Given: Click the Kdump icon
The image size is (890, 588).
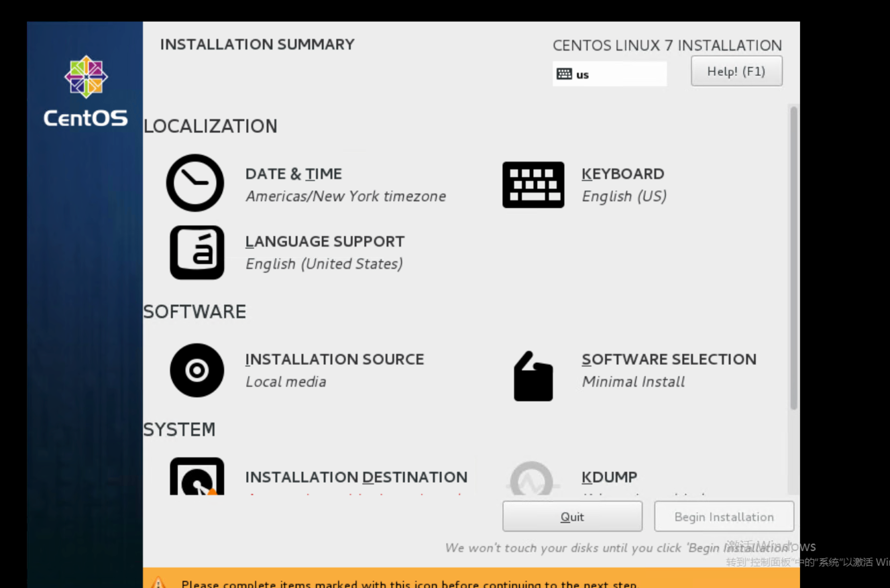Looking at the screenshot, I should (x=531, y=479).
